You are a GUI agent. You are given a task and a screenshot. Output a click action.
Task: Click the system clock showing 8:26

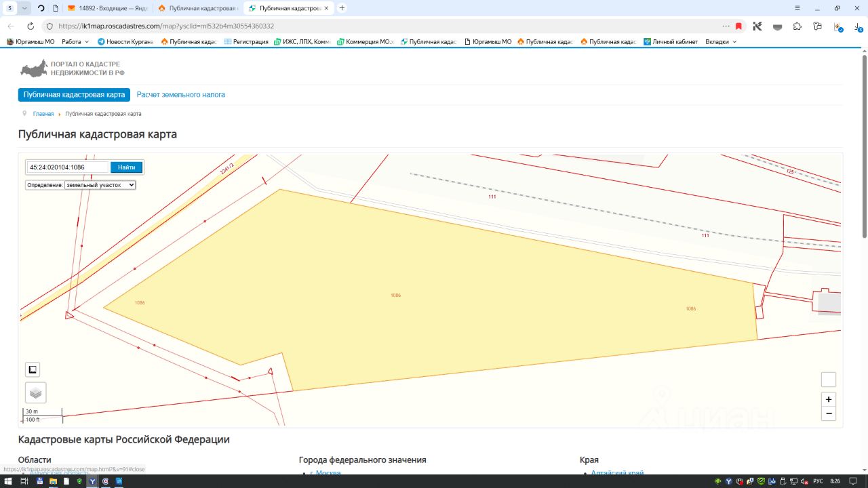click(x=835, y=481)
